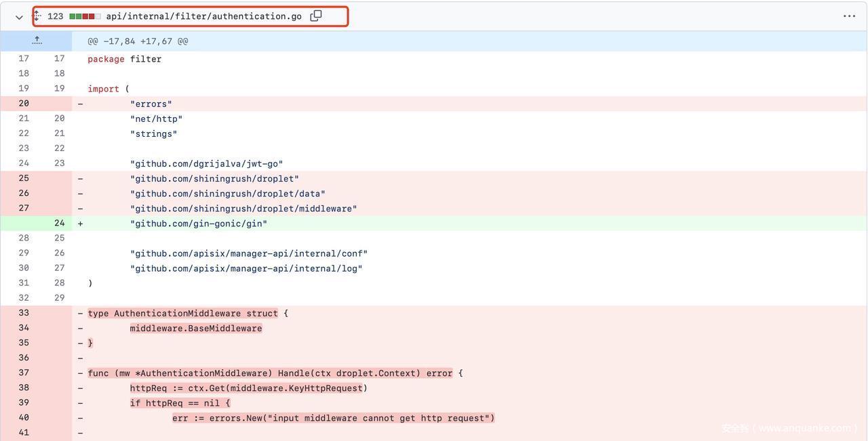Screen dimensions: 868x441
Task: Click old line number 37 in the gutter
Action: [x=24, y=373]
